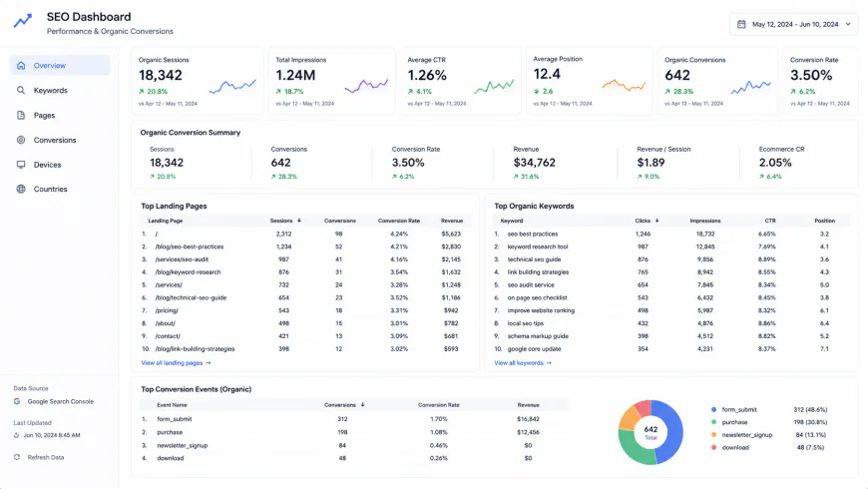
Task: Click the refresh icon beside Refresh Data
Action: point(17,457)
